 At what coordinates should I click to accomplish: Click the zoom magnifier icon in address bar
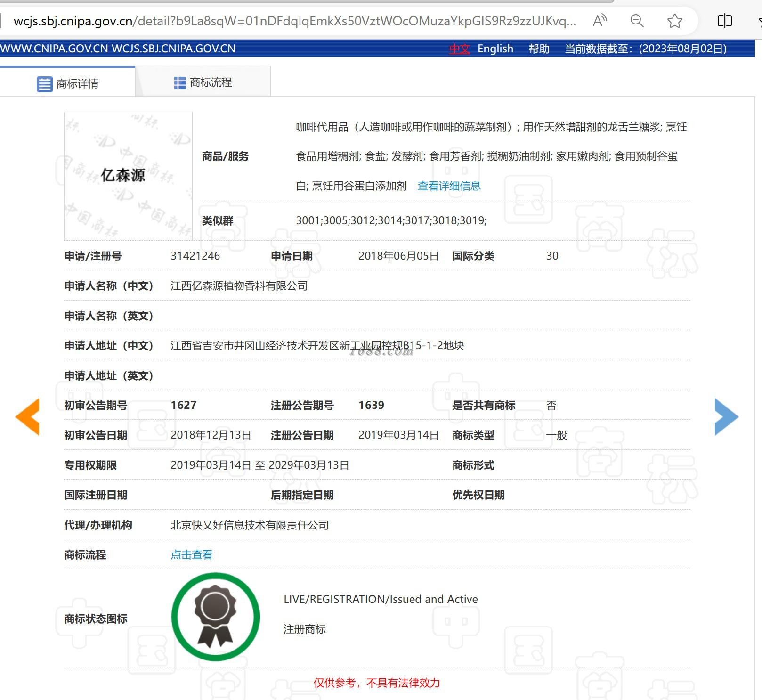[637, 21]
